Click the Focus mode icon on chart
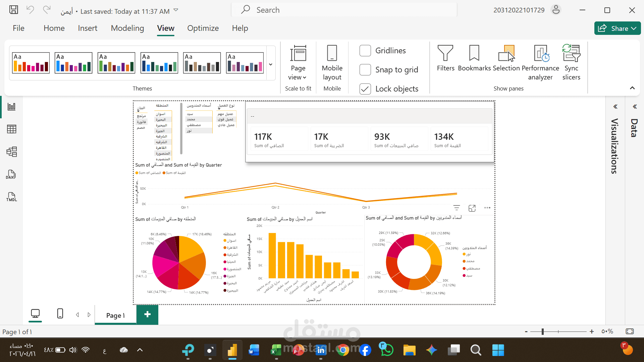The image size is (644, 362). tap(472, 208)
